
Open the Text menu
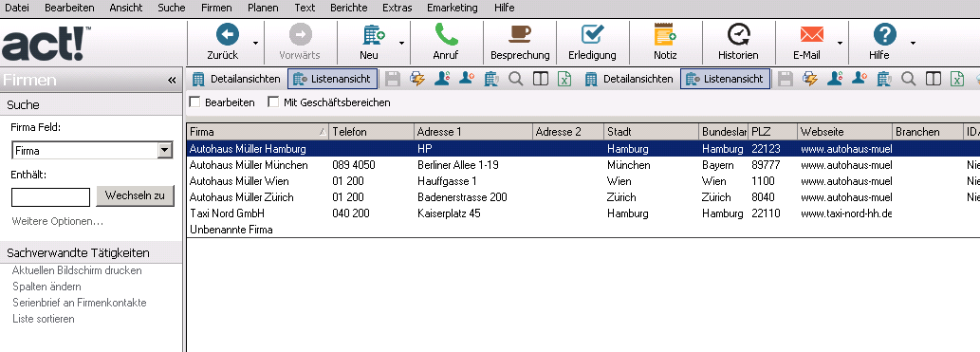305,8
